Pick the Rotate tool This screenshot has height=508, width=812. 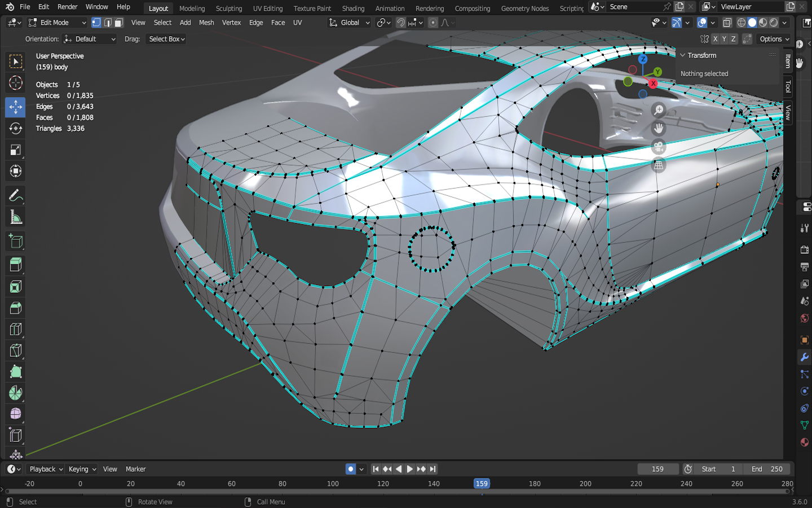[x=15, y=128]
